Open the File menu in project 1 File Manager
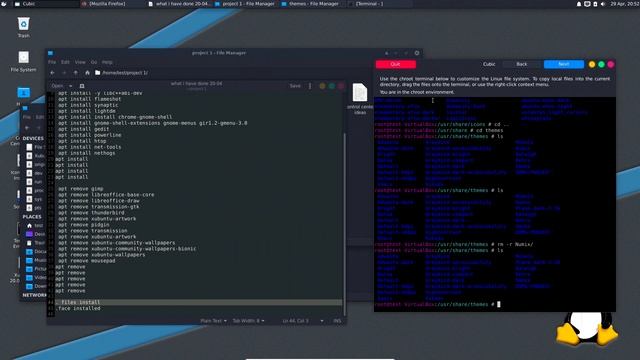The height and width of the screenshot is (360, 640). pyautogui.click(x=52, y=62)
